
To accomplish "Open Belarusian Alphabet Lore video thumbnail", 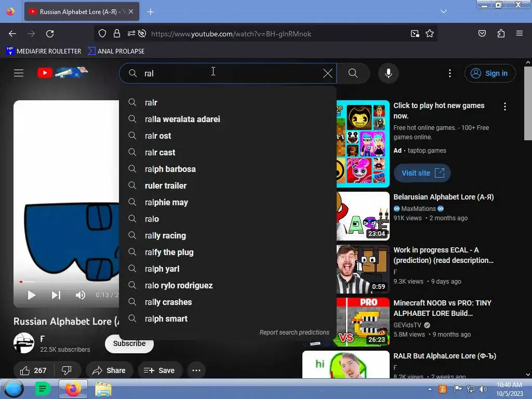I will [x=363, y=216].
